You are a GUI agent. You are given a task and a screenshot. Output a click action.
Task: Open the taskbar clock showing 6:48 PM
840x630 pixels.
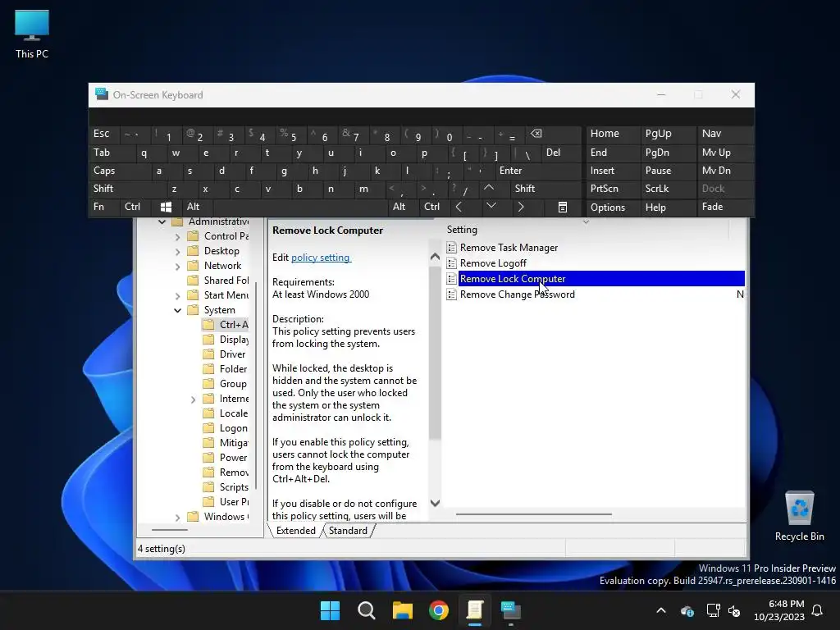779,610
